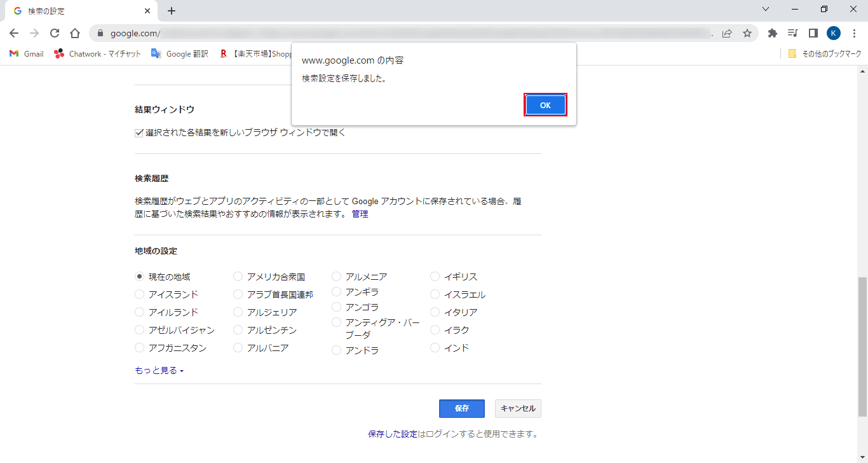868x463 pixels.
Task: Choose the アフガニスタン region option
Action: click(x=139, y=348)
